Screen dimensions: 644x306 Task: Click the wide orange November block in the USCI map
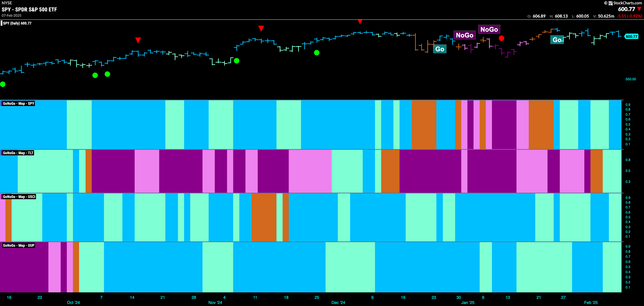pyautogui.click(x=264, y=217)
